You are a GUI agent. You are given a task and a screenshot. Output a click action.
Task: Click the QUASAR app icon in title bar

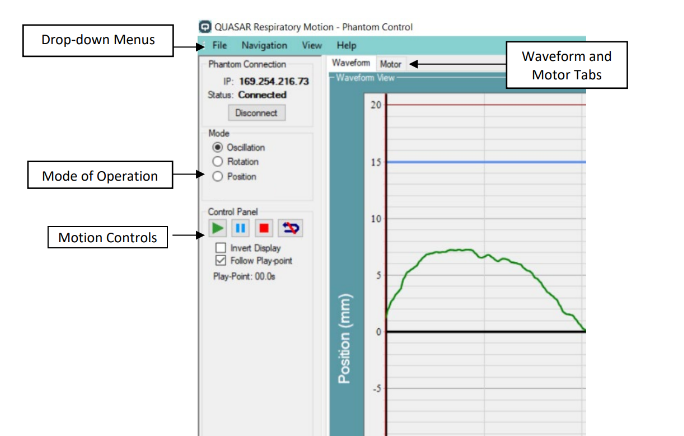pyautogui.click(x=206, y=27)
